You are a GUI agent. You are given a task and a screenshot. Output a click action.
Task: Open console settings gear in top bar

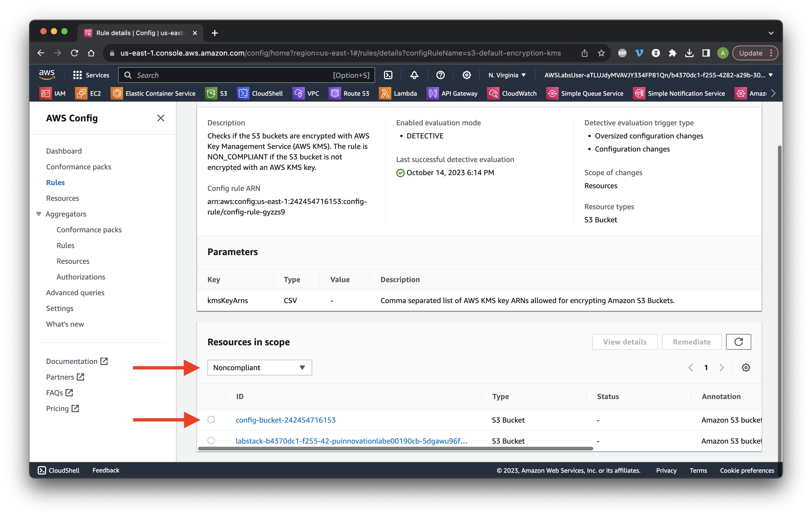click(x=466, y=75)
